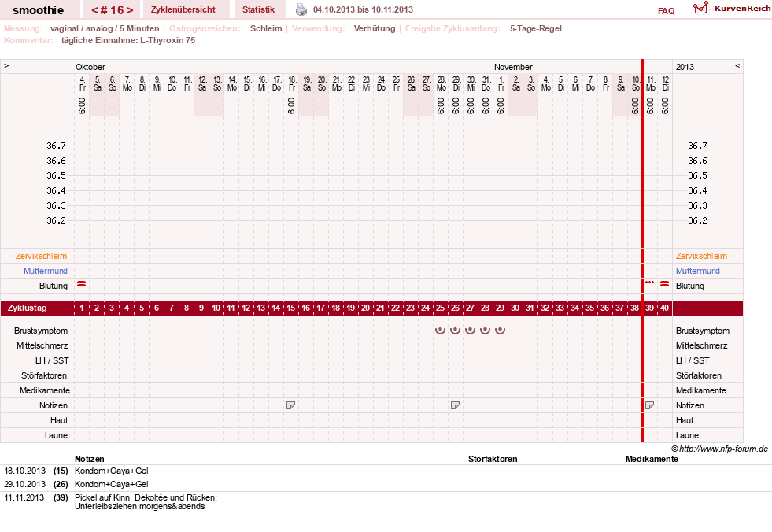Click breast symptom icon on day 27
The image size is (772, 532).
470,330
